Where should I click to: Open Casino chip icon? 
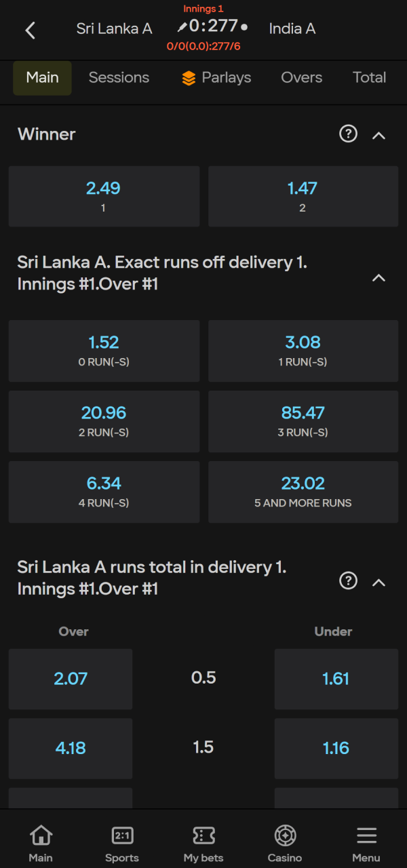pos(285,835)
